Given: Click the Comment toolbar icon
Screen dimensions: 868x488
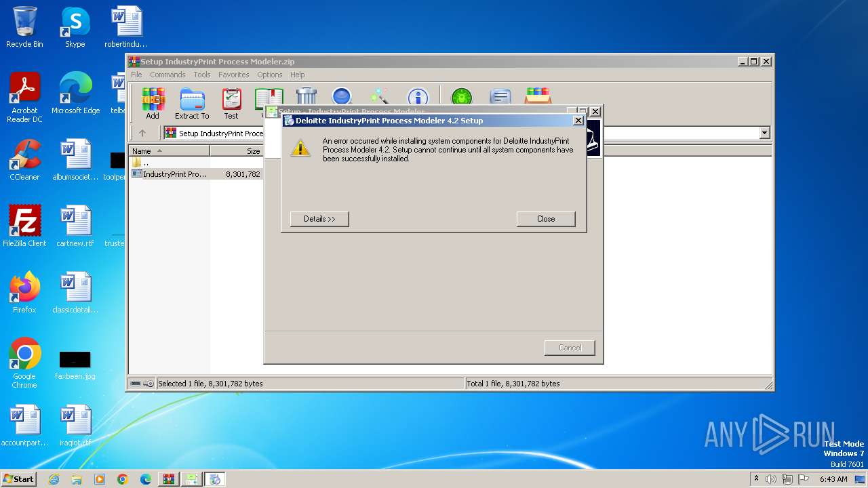Looking at the screenshot, I should click(x=500, y=96).
